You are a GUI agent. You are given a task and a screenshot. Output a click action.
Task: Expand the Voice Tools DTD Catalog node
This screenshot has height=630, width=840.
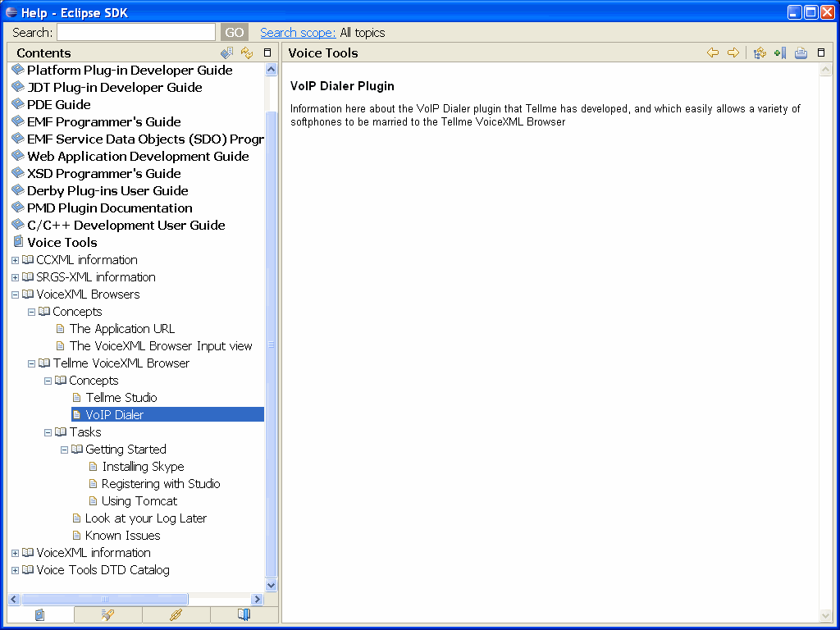[x=15, y=570]
